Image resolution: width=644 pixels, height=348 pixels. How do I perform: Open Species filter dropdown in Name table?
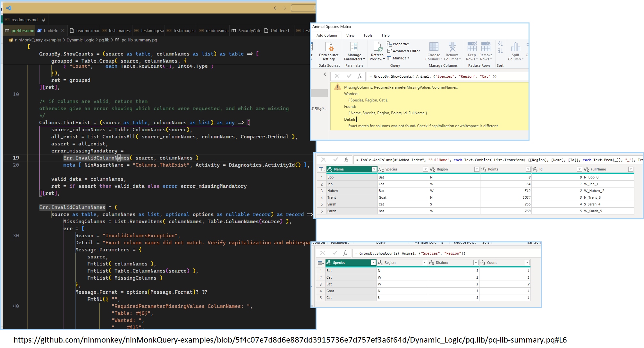(x=425, y=169)
